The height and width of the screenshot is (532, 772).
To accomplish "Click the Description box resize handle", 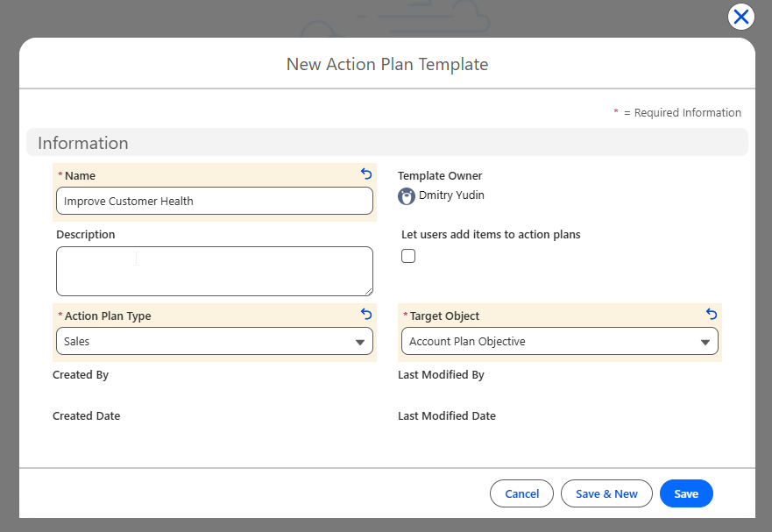I will (x=368, y=291).
